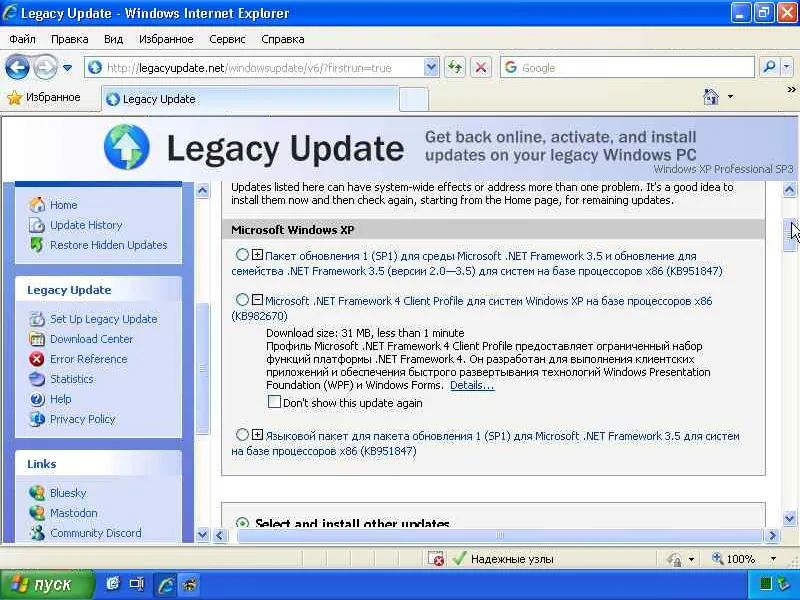This screenshot has height=600, width=800.
Task: Expand details of Пакет обновления 1 (SP1) update
Action: tap(258, 254)
